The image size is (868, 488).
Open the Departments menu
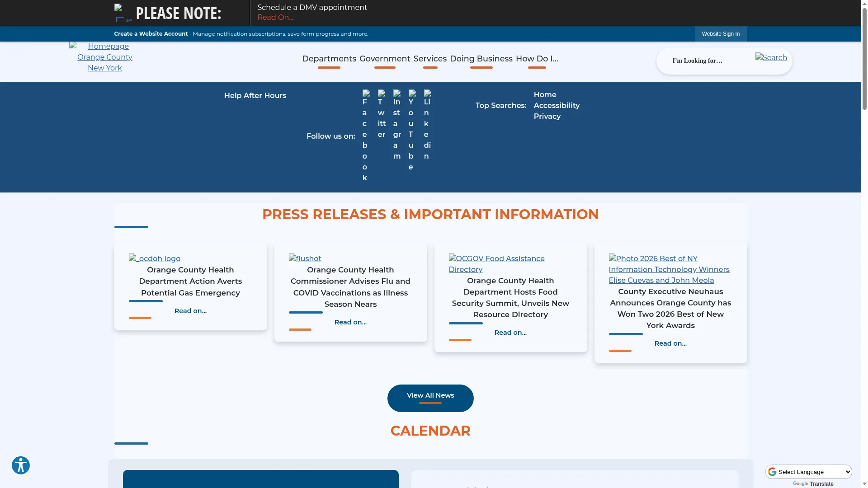pos(329,59)
